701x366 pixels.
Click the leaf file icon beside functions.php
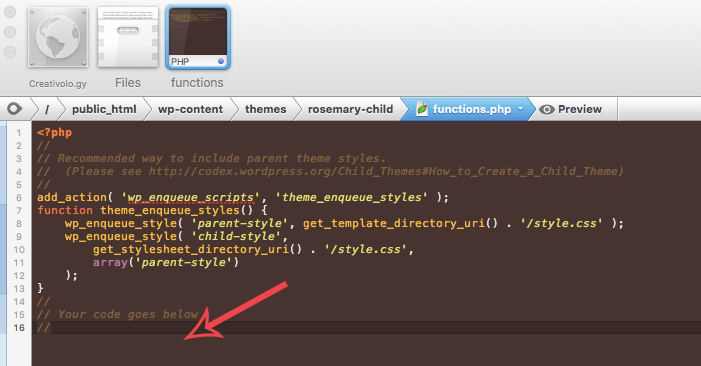pyautogui.click(x=422, y=109)
